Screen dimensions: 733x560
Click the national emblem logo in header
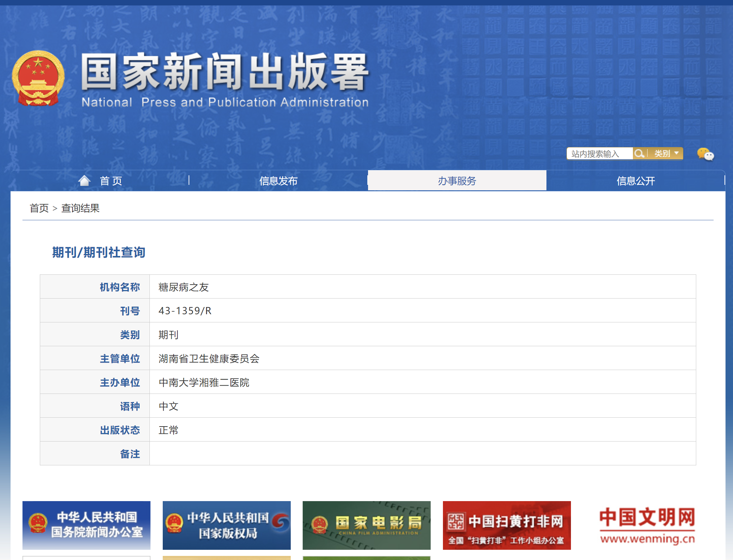[x=38, y=78]
